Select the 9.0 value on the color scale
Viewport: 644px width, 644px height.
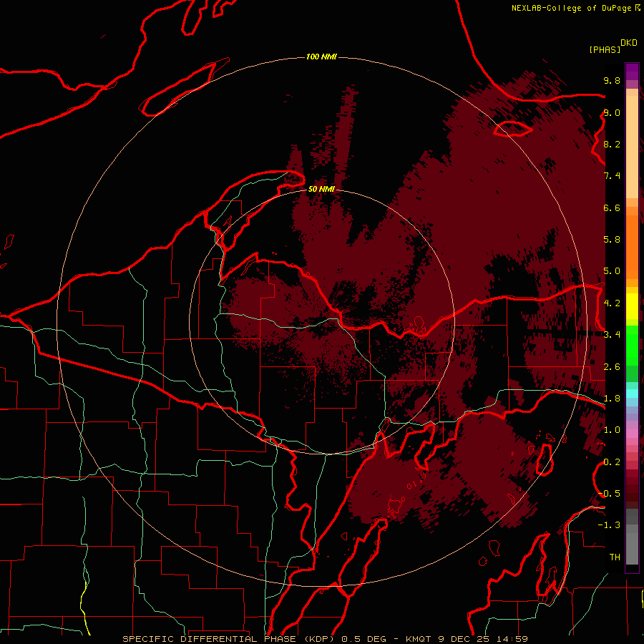pyautogui.click(x=612, y=112)
